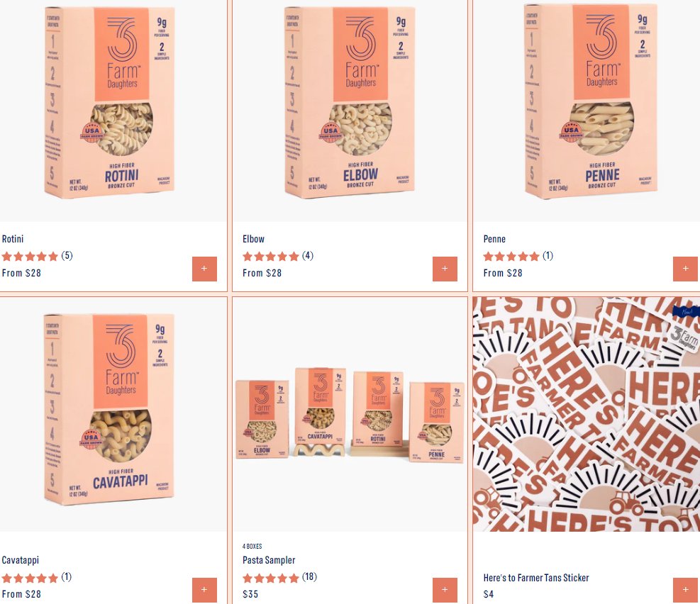
Task: Add Penne using the plus icon
Action: (685, 269)
